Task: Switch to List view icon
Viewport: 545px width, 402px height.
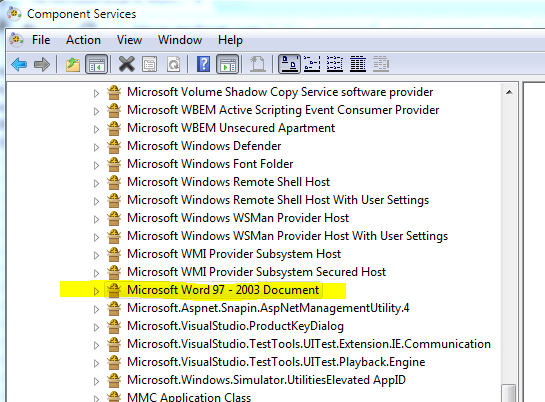Action: pyautogui.click(x=335, y=64)
